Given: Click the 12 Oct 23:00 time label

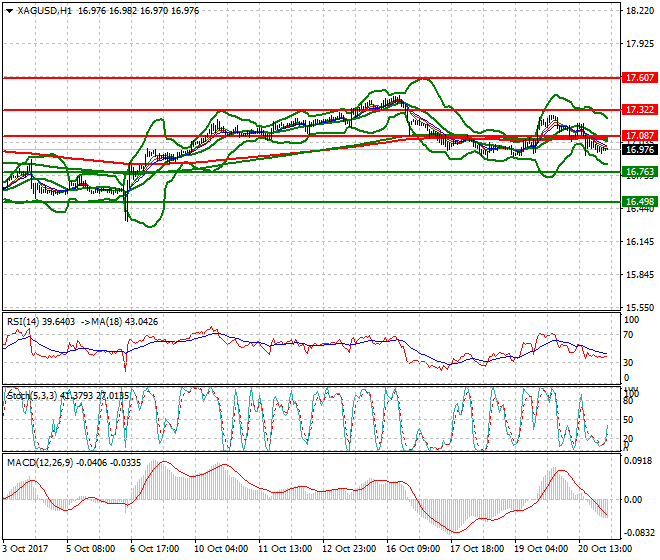Looking at the screenshot, I should (349, 549).
